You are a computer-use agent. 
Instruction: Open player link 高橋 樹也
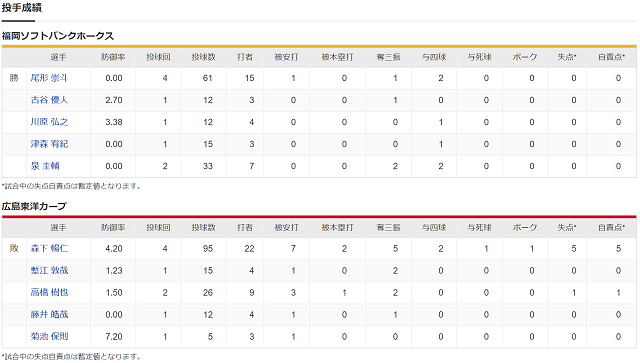[x=49, y=292]
